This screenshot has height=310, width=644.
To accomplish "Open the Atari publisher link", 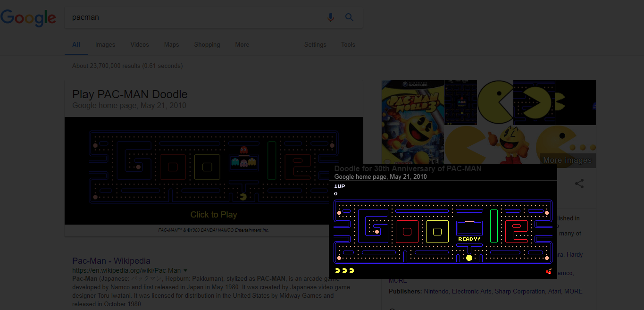I will point(554,291).
